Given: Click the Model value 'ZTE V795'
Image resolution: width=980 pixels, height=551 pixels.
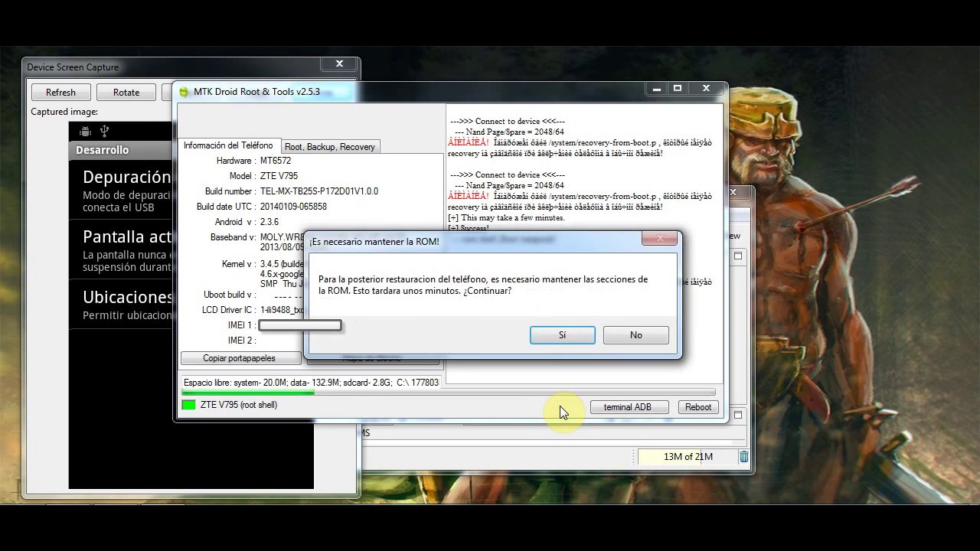Looking at the screenshot, I should click(279, 176).
